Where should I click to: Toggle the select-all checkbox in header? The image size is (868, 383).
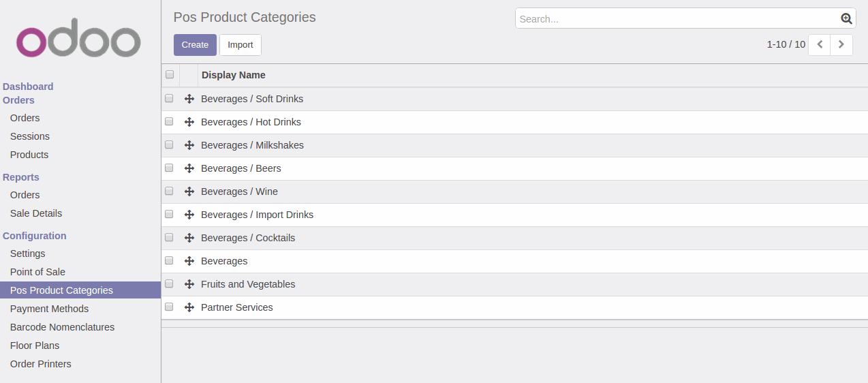click(x=170, y=75)
